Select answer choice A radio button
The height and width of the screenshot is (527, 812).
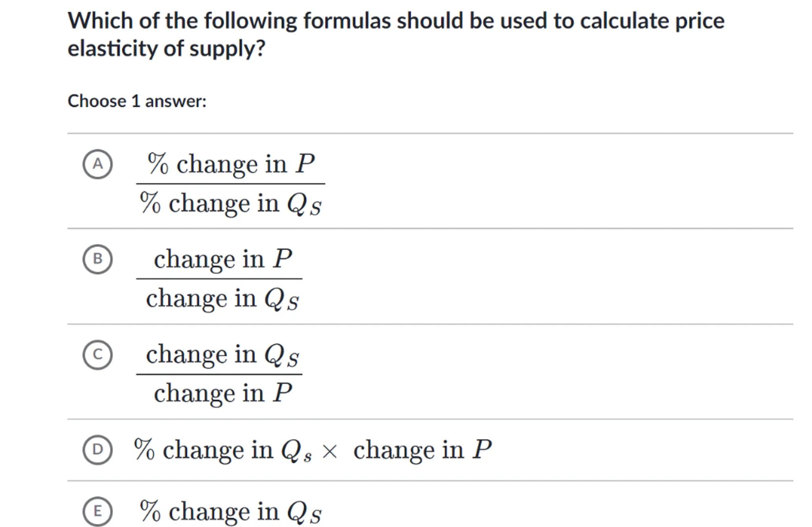coord(98,164)
